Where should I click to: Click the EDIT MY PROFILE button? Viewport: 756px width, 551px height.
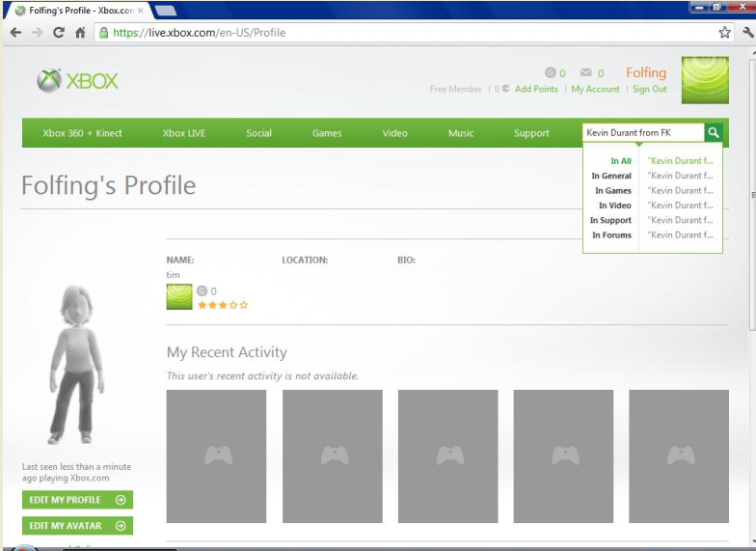coord(77,500)
